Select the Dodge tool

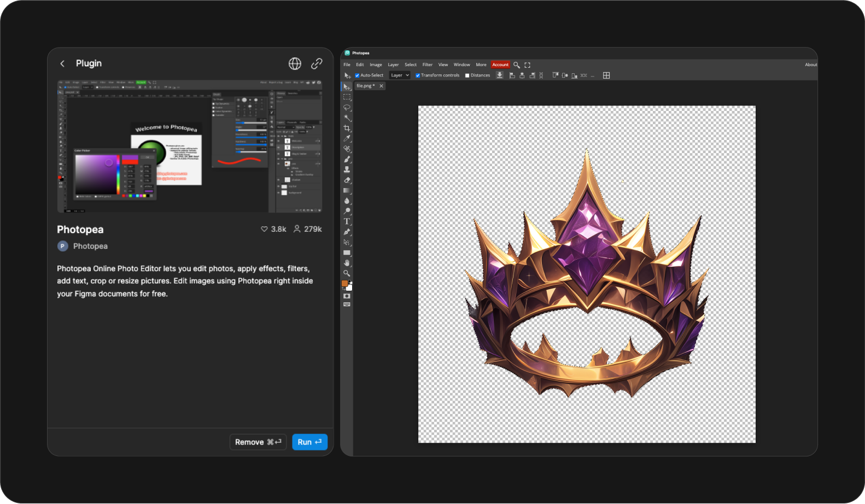click(347, 211)
